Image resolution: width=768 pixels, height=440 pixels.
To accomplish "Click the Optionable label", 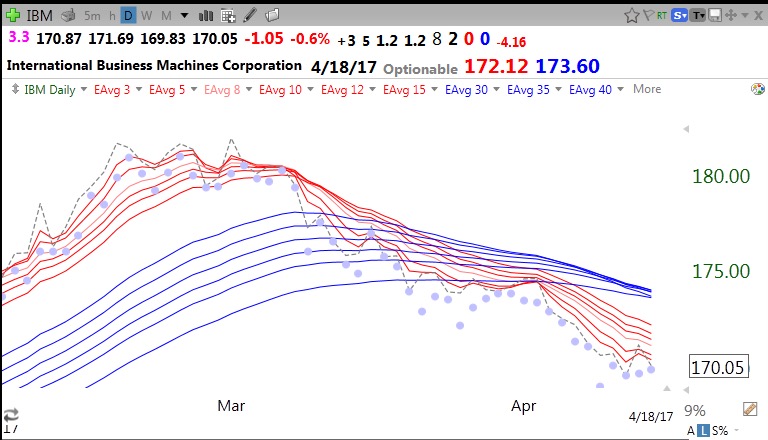I will click(x=420, y=69).
